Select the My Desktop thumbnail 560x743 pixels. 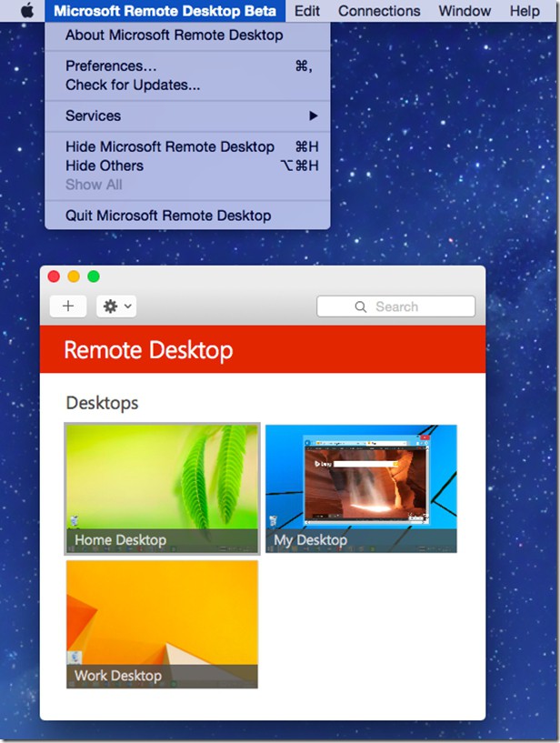point(361,488)
